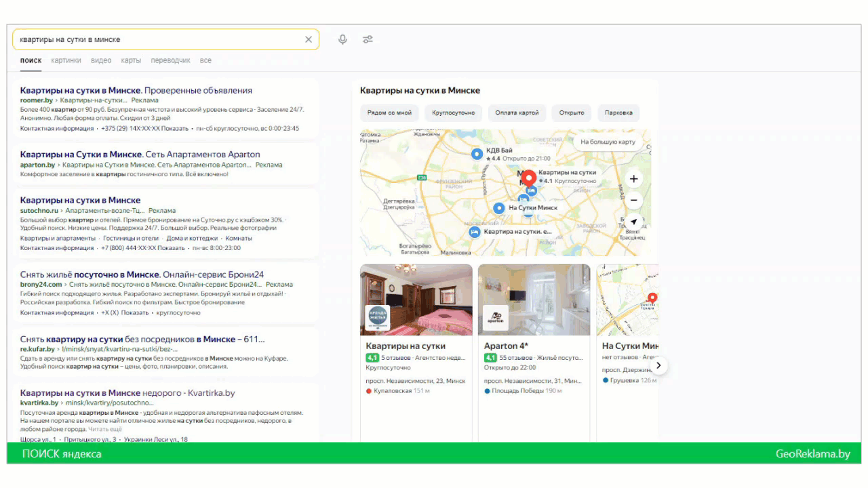Apply Парковка filter chip
Image resolution: width=868 pixels, height=488 pixels.
pos(618,113)
